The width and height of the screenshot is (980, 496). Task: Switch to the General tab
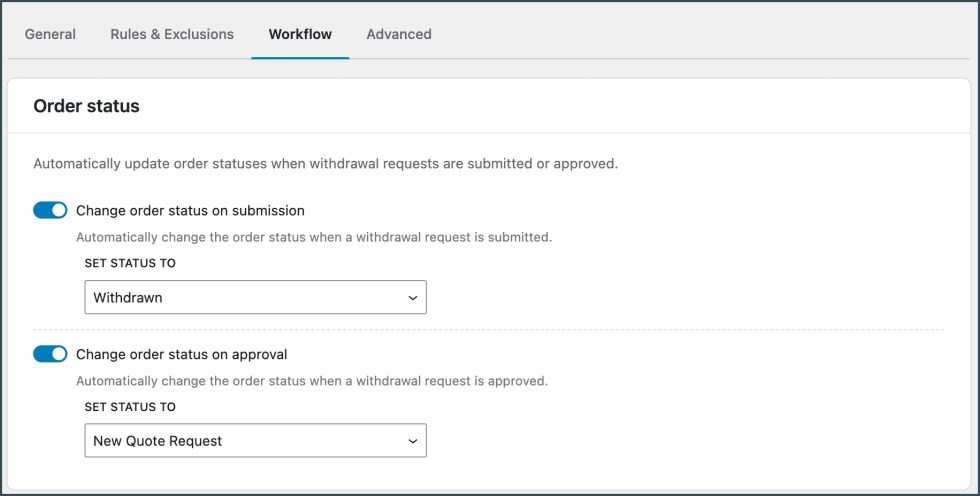tap(50, 34)
